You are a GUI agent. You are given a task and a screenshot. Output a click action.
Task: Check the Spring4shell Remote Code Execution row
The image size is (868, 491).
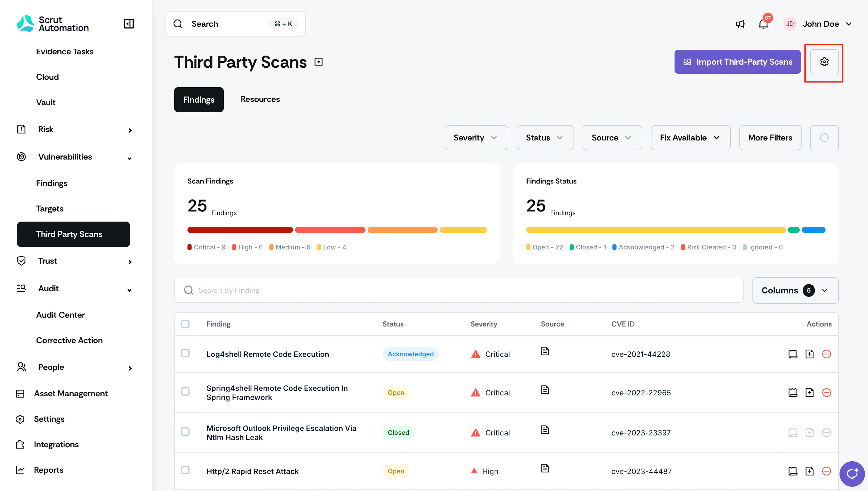click(185, 391)
